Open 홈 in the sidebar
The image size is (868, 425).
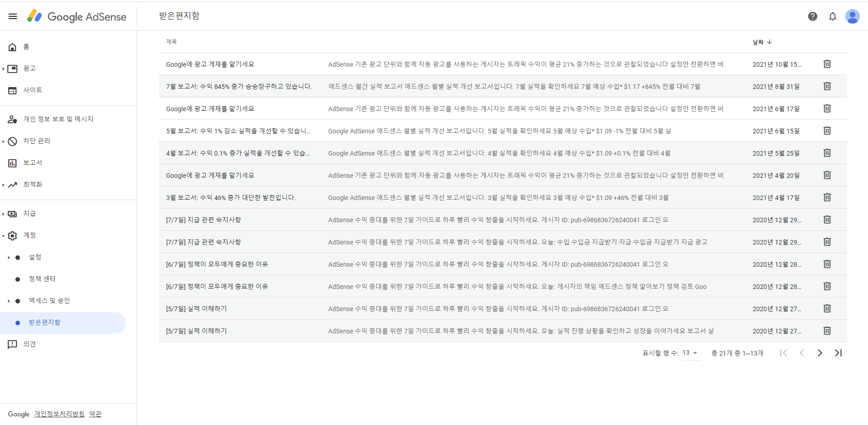pyautogui.click(x=26, y=47)
